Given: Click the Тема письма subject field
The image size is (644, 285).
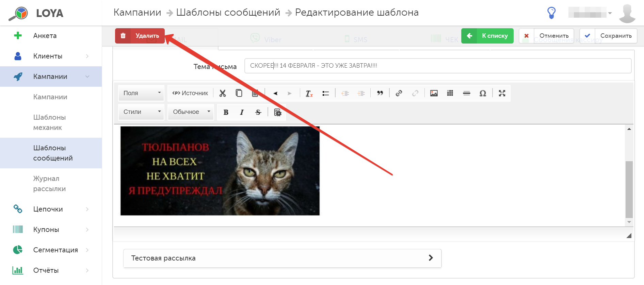Looking at the screenshot, I should tap(438, 66).
